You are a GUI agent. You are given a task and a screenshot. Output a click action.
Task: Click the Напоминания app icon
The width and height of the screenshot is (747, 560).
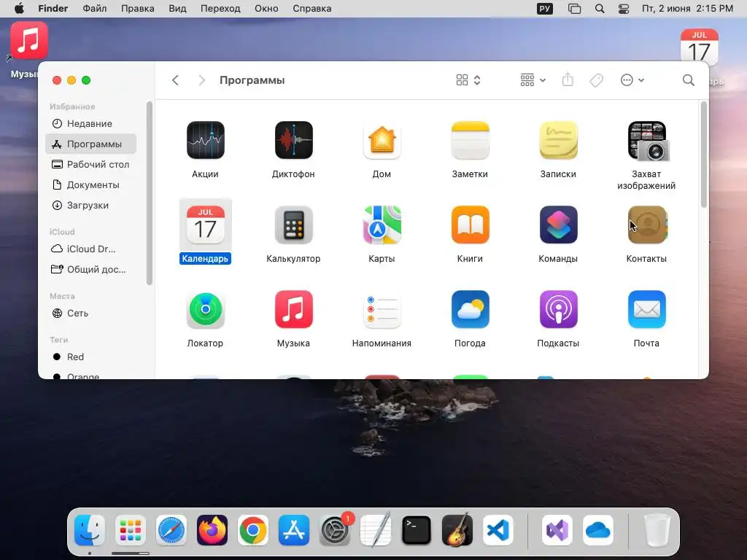[382, 309]
